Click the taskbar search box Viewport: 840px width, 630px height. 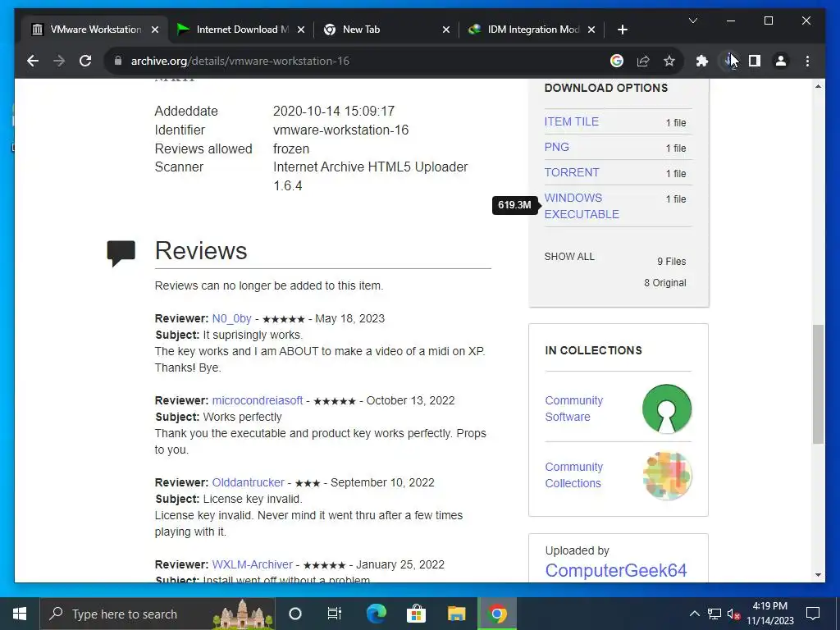click(x=157, y=614)
